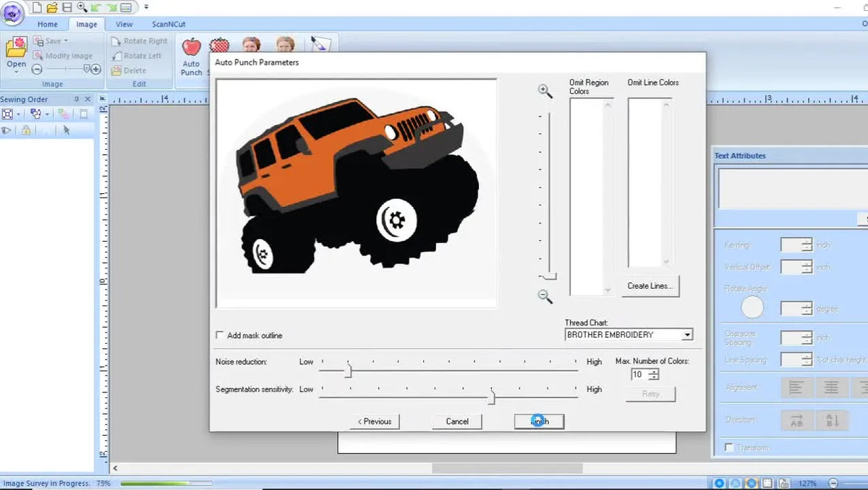The width and height of the screenshot is (868, 490).
Task: Expand the color grouping dropdown arrow
Action: 47,114
